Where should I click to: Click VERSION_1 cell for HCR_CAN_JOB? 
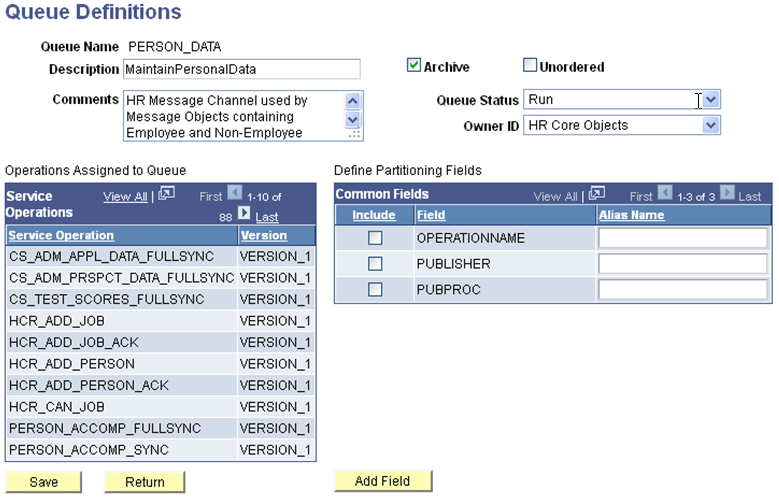coord(275,407)
